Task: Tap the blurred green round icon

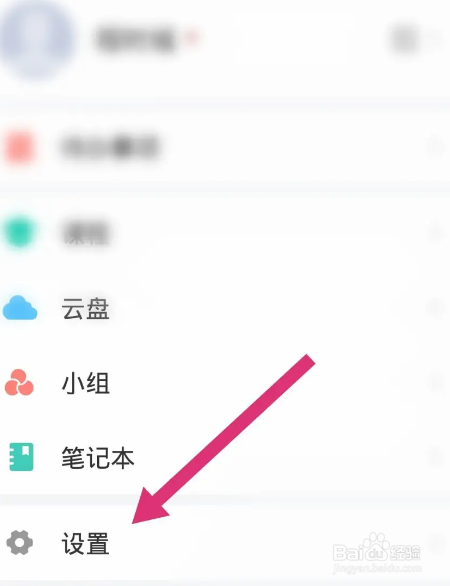Action: 19,232
